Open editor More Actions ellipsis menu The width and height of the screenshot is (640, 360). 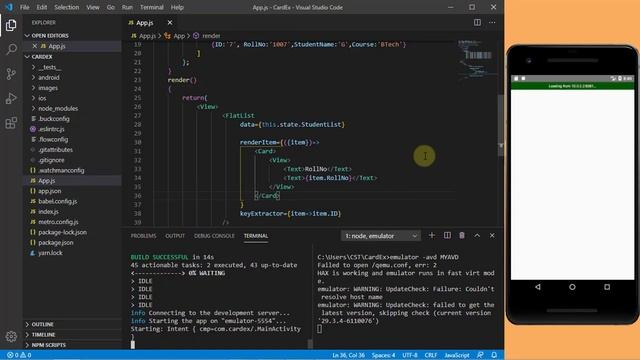click(x=492, y=22)
